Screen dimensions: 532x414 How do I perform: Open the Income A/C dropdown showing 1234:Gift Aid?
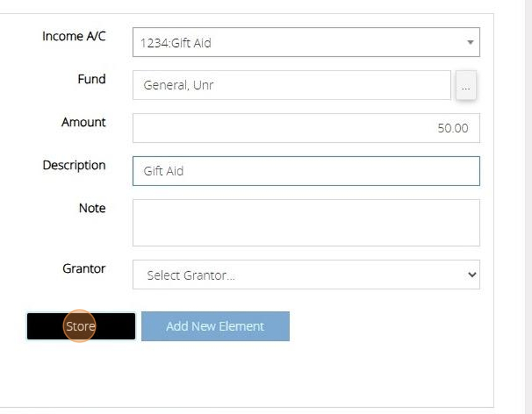click(x=297, y=43)
